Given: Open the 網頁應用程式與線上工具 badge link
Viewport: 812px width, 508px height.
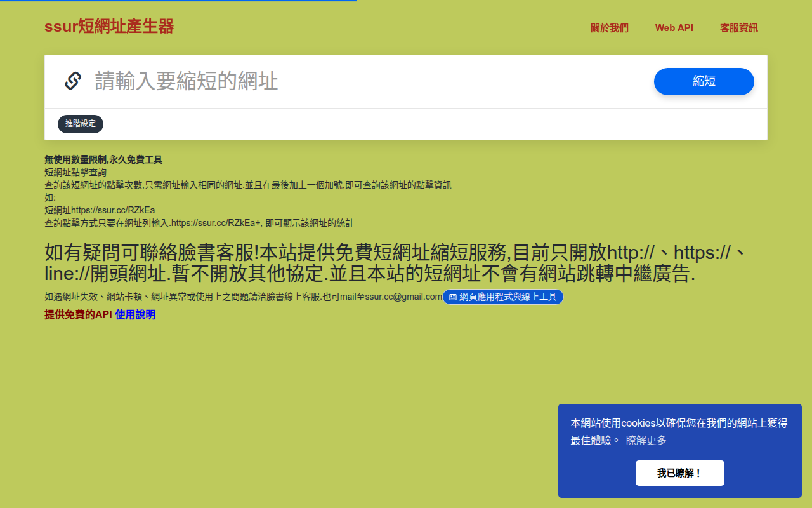Looking at the screenshot, I should [503, 297].
